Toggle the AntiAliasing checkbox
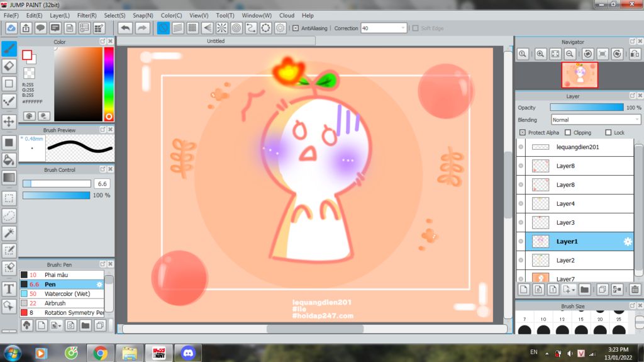Image resolution: width=644 pixels, height=362 pixels. 296,28
